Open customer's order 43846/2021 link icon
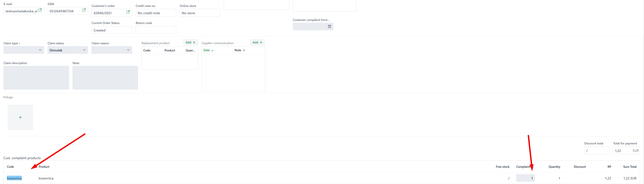 click(128, 12)
